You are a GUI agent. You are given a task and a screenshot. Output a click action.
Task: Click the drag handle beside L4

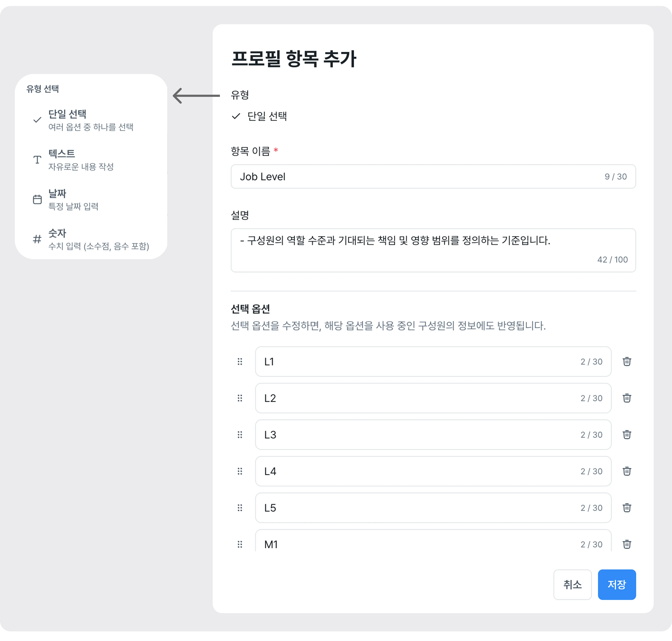(240, 471)
